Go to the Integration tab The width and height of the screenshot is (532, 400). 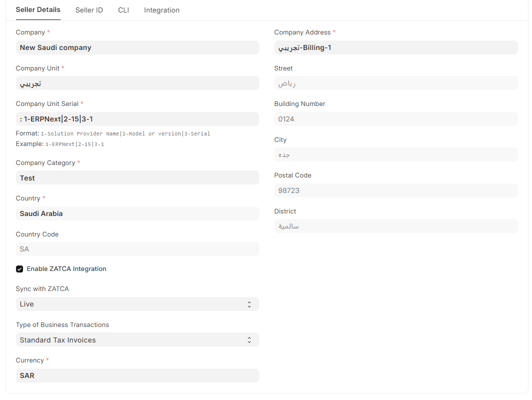(x=162, y=10)
